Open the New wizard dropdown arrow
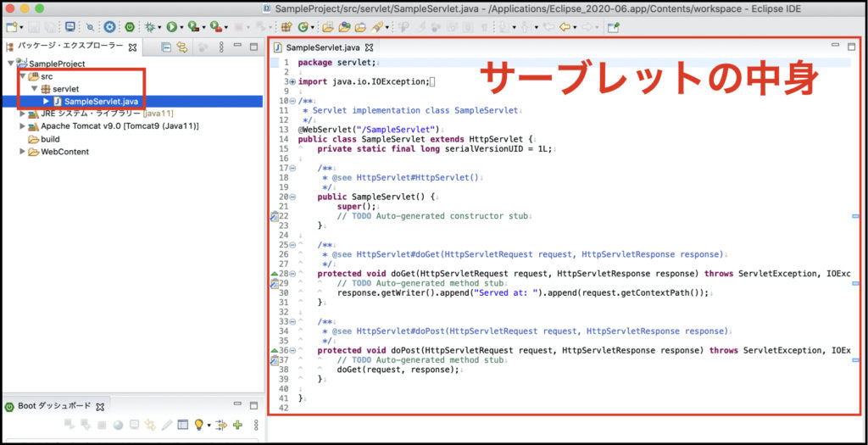The width and height of the screenshot is (868, 445). [x=21, y=27]
